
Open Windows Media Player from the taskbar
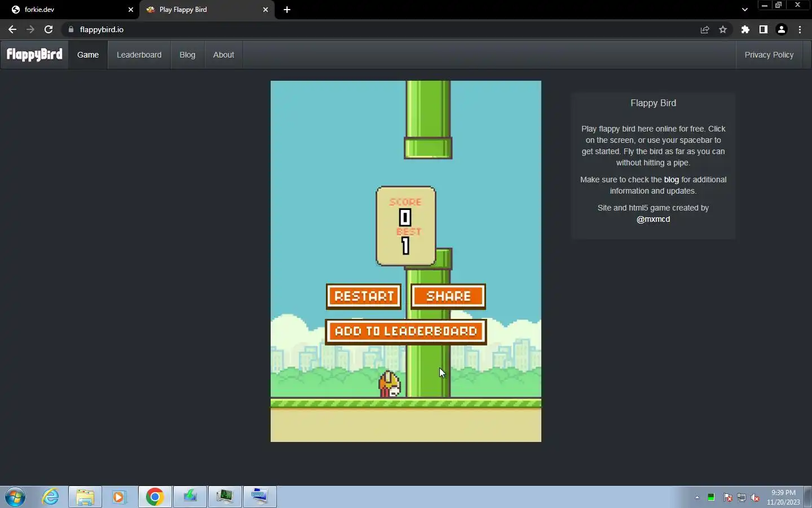[x=119, y=497]
